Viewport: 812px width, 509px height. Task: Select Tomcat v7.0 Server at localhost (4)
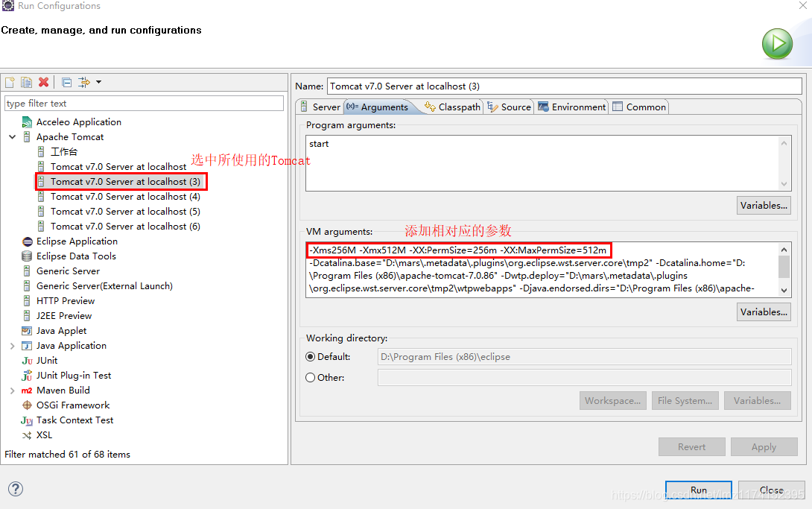[x=124, y=196]
